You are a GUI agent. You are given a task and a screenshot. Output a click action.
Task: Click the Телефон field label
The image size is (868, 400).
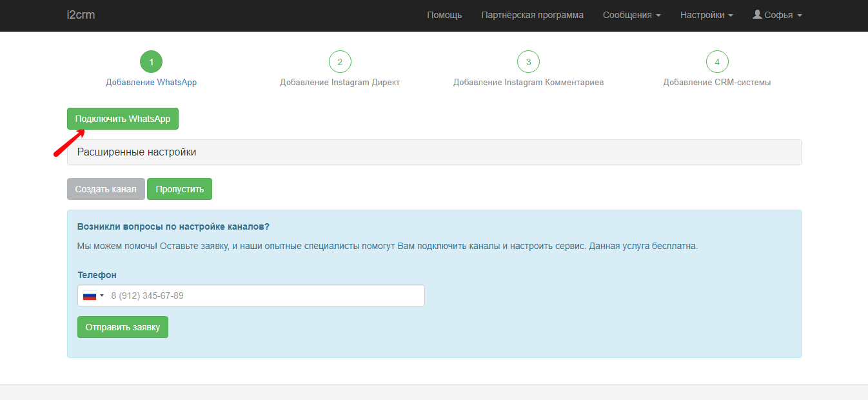pyautogui.click(x=97, y=275)
